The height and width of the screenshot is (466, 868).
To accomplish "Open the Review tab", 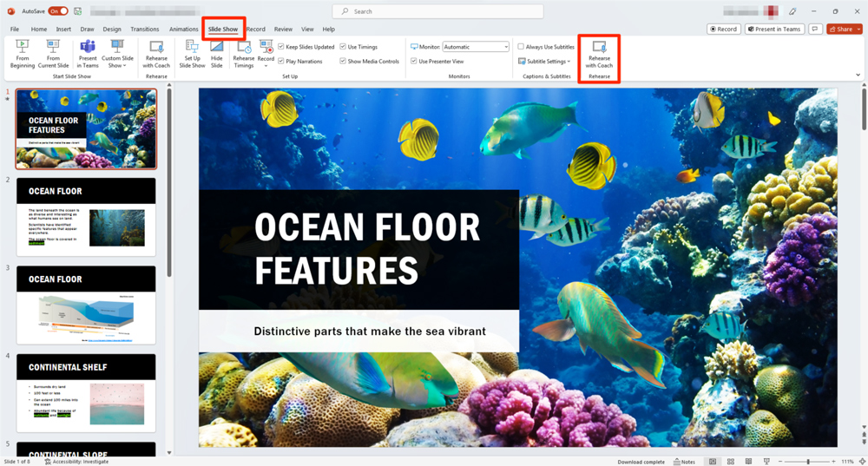I will point(283,30).
